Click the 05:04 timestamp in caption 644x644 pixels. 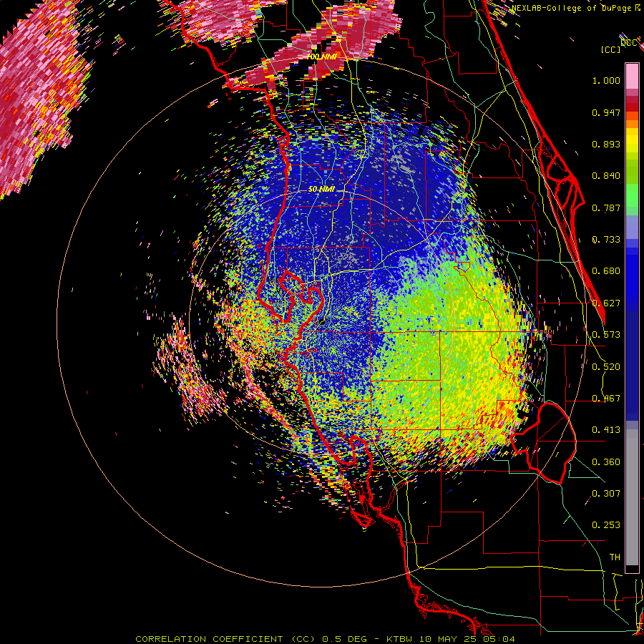498,639
